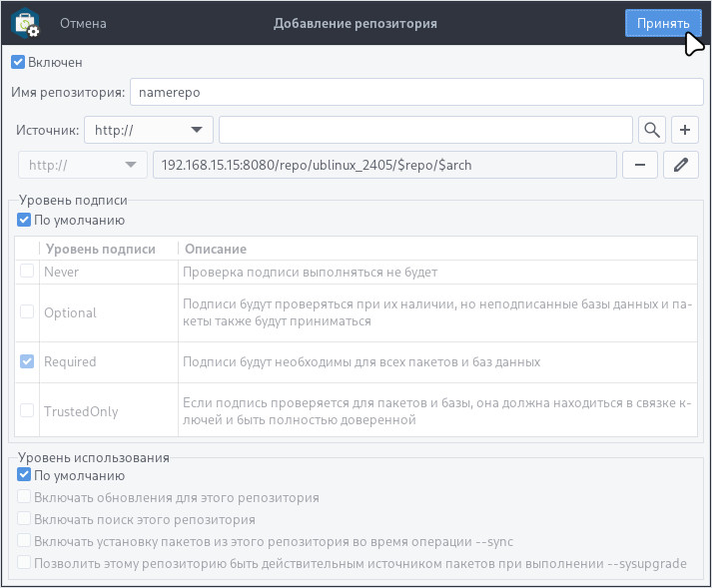
Task: Check the Never signature level box
Action: click(27, 272)
